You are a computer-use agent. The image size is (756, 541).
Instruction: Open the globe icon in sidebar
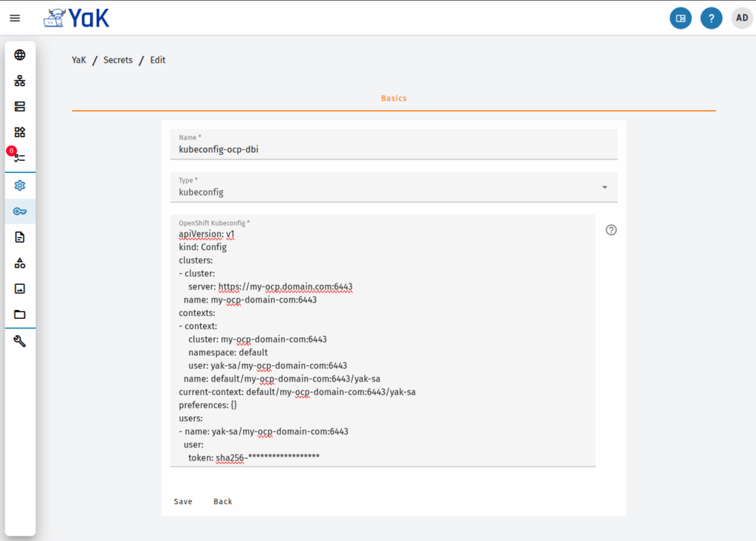(20, 55)
